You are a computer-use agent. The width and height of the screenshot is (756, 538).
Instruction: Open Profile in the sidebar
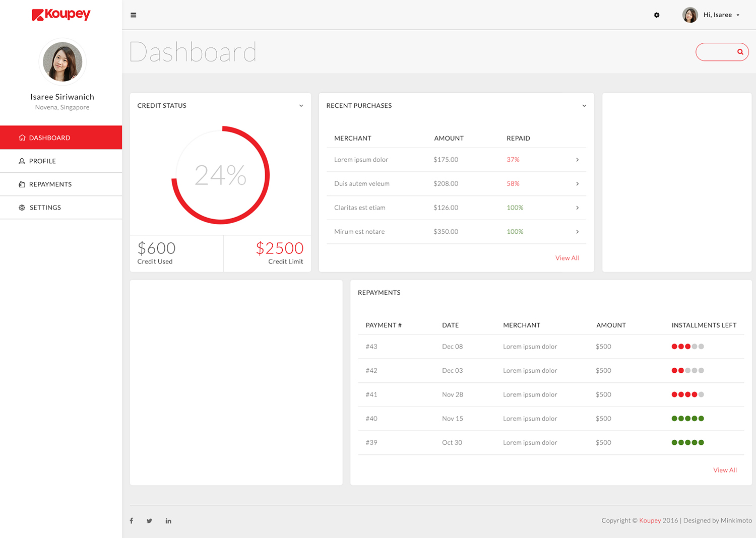tap(61, 161)
